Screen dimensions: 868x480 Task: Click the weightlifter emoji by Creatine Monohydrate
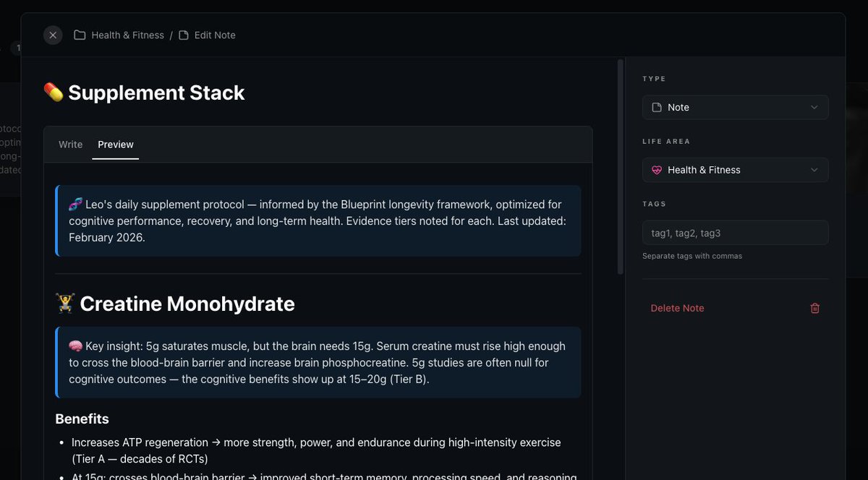(x=65, y=303)
